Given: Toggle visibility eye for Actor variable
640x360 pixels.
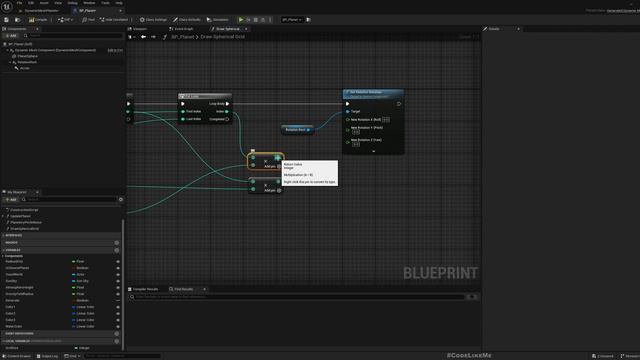Looking at the screenshot, I should pyautogui.click(x=118, y=275).
